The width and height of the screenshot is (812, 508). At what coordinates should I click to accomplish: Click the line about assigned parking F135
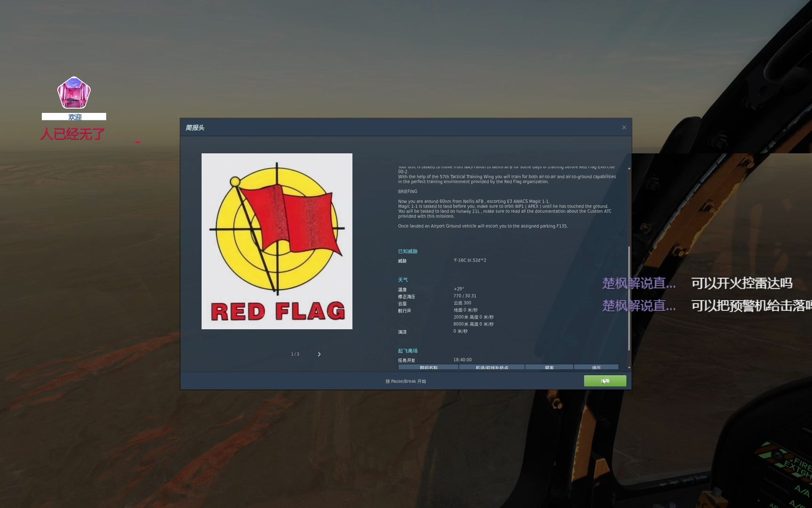(x=483, y=226)
